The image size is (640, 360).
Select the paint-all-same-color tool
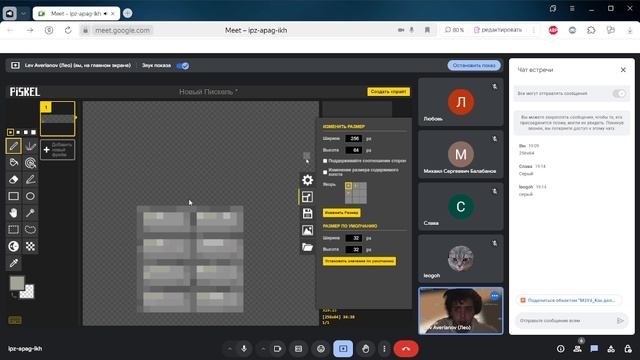[x=30, y=163]
